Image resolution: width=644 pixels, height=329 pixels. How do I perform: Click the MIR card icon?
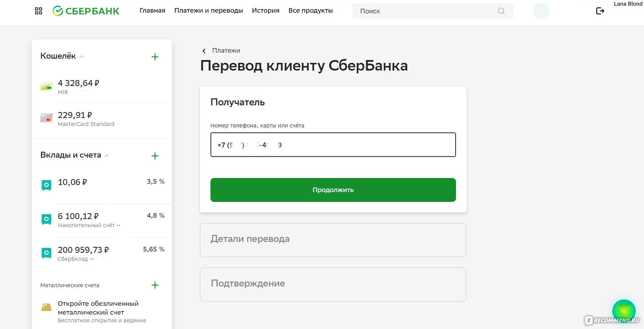tap(46, 86)
